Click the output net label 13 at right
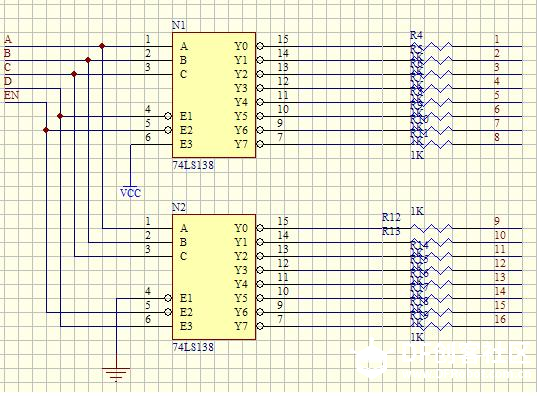The width and height of the screenshot is (537, 396). click(x=500, y=277)
